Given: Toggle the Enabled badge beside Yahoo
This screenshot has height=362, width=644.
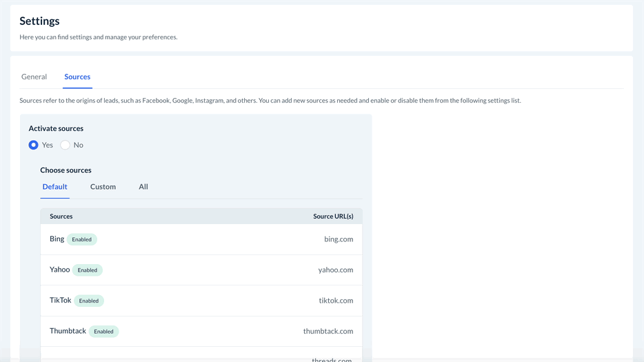Looking at the screenshot, I should (88, 270).
